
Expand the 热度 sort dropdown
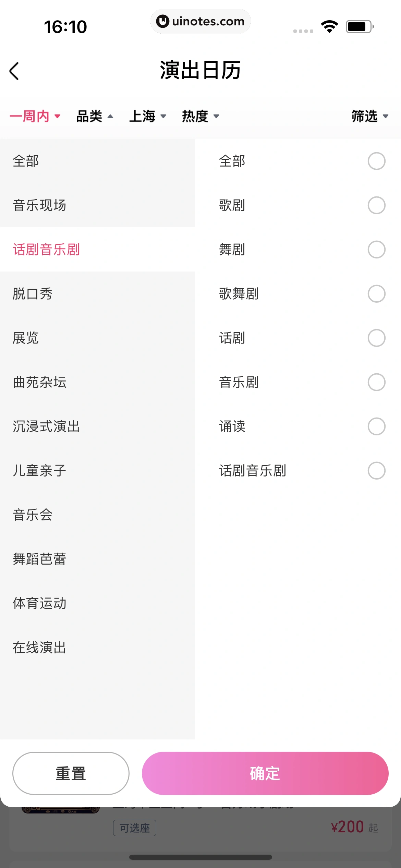point(200,116)
